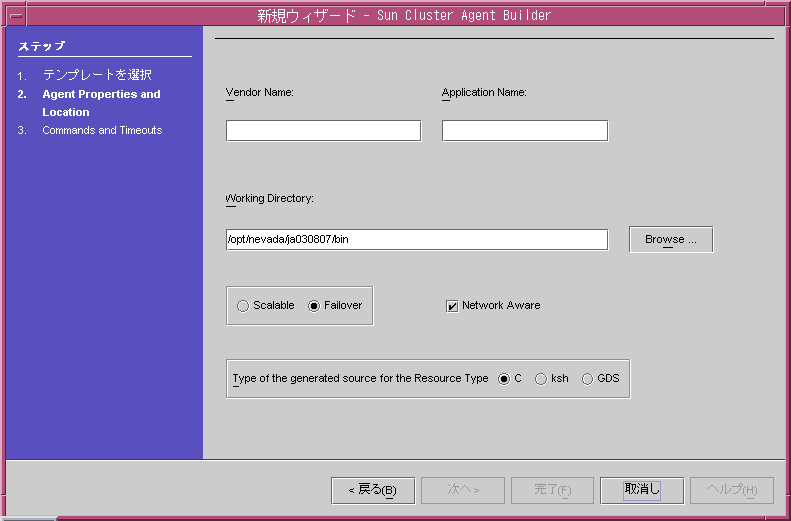Select step 2 Agent Properties and Location
This screenshot has width=791, height=521.
click(x=101, y=103)
